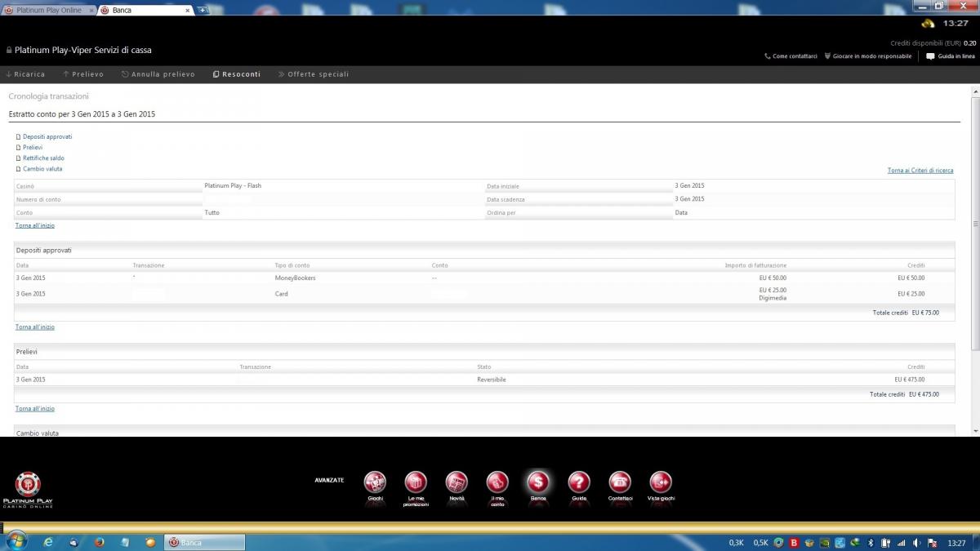The height and width of the screenshot is (551, 980).
Task: Open network signal tray icon
Action: click(902, 543)
